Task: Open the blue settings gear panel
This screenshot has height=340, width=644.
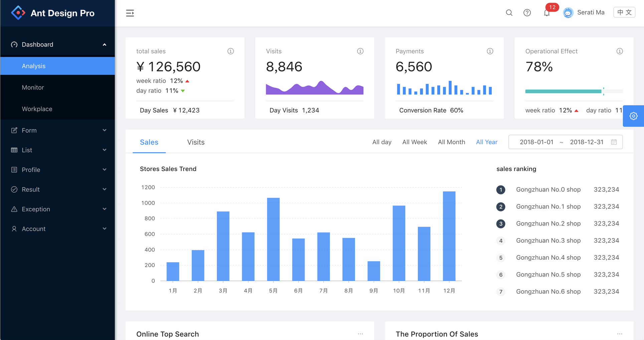Action: [x=633, y=116]
